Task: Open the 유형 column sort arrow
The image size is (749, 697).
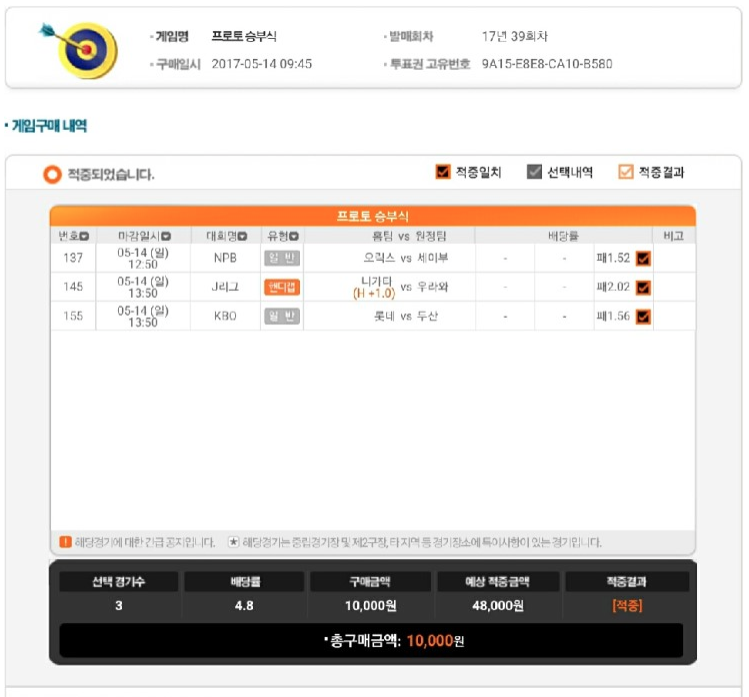Action: [294, 236]
